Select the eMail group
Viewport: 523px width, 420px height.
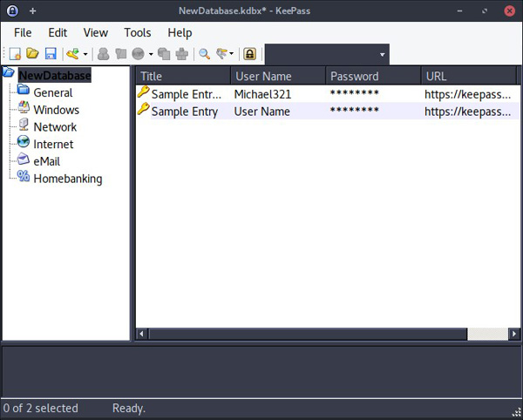tap(47, 162)
